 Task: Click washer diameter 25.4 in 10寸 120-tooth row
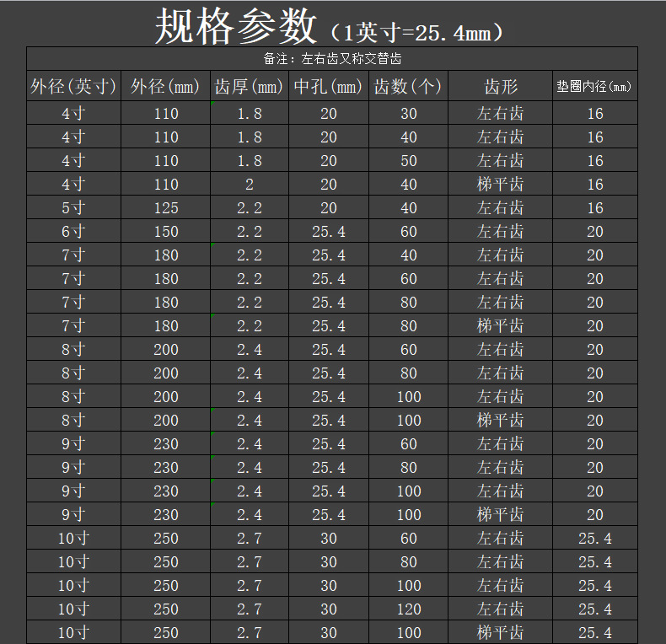click(595, 609)
